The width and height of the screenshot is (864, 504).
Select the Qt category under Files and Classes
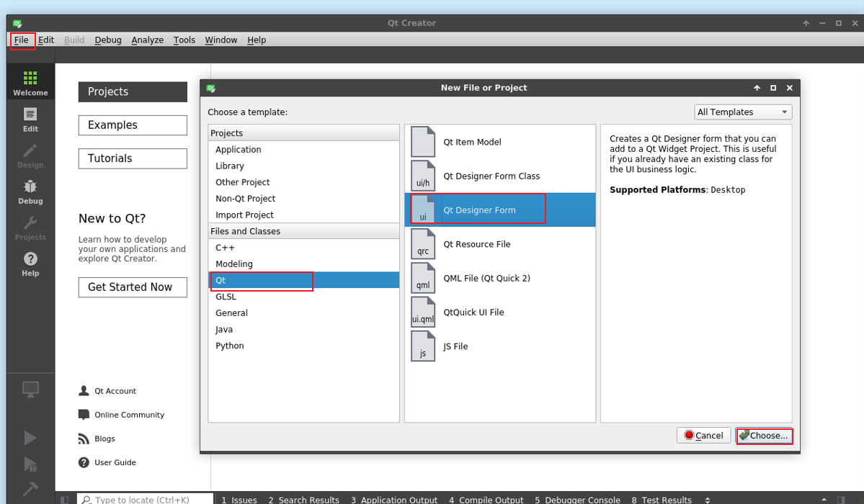pos(303,280)
